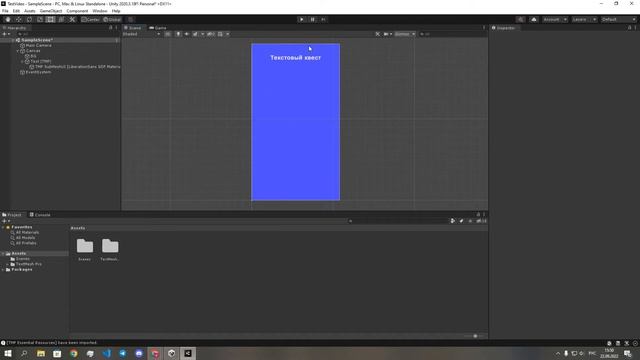Open the Window menu
640x360 pixels.
tap(100, 11)
